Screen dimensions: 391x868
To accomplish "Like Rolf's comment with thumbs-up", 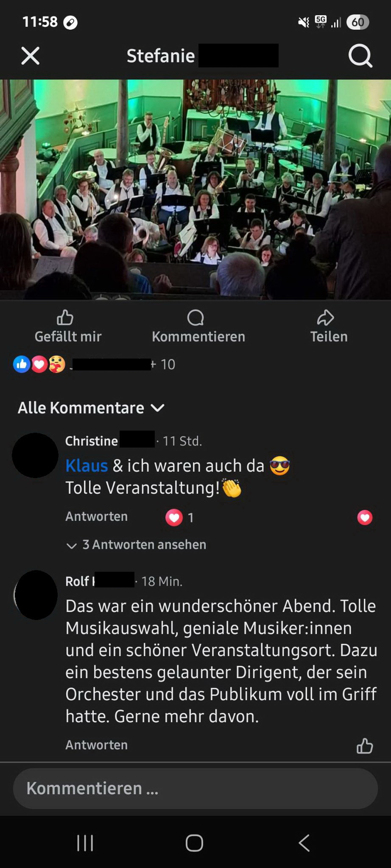I will tap(365, 746).
